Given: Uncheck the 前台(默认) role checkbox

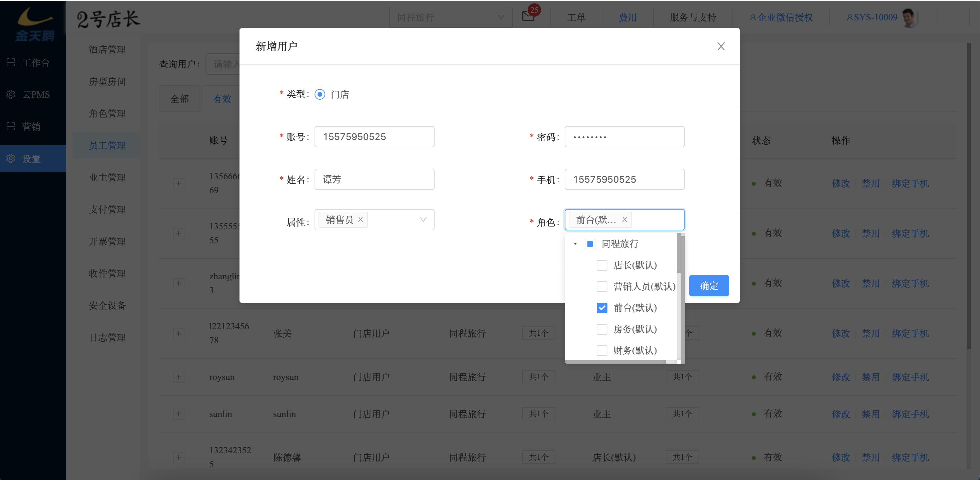Looking at the screenshot, I should [601, 307].
